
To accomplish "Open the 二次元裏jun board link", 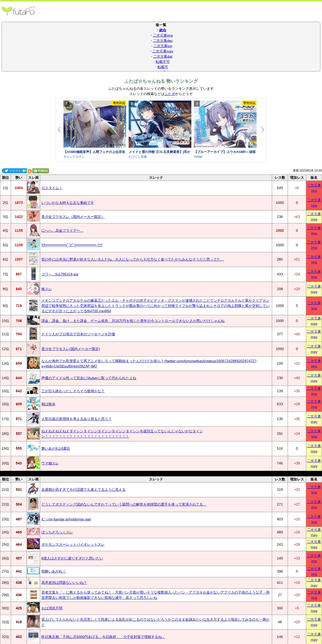I will coord(163,46).
